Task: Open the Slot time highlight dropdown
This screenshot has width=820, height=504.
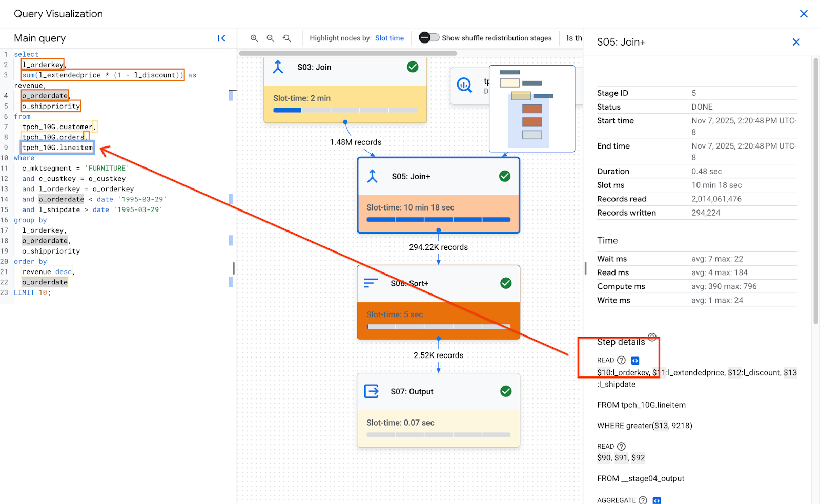Action: click(x=389, y=37)
